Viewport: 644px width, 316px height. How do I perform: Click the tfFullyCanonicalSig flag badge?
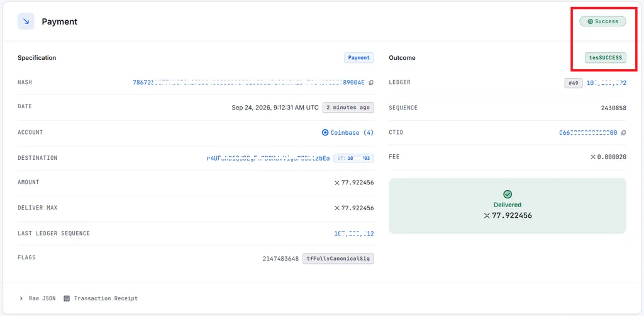pyautogui.click(x=338, y=259)
